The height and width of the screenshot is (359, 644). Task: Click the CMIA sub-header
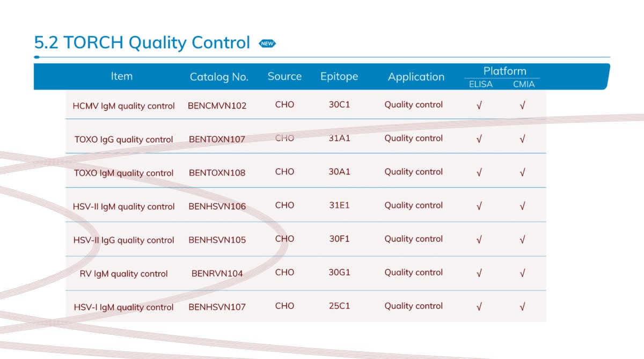tap(523, 84)
